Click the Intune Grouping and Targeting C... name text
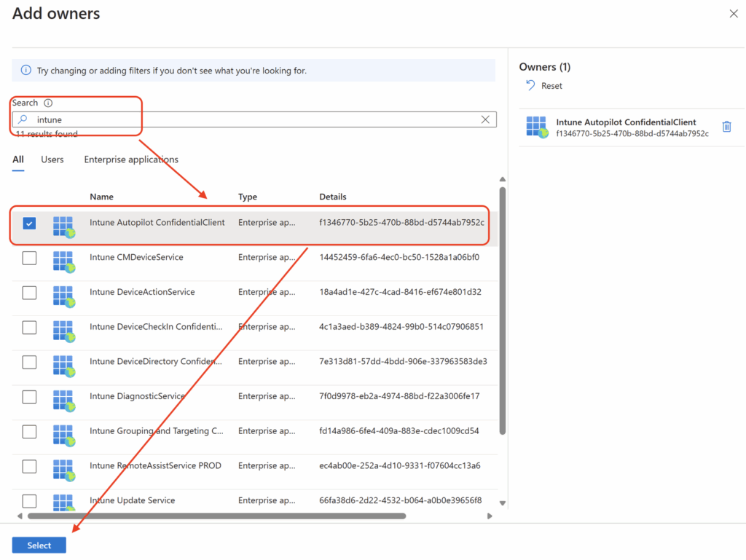746x560 pixels. (157, 430)
